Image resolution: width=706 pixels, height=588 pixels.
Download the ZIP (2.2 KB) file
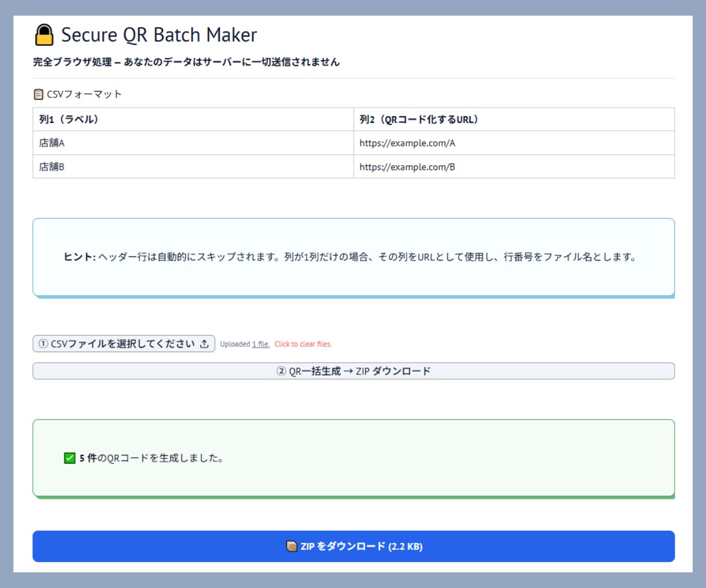(x=354, y=546)
